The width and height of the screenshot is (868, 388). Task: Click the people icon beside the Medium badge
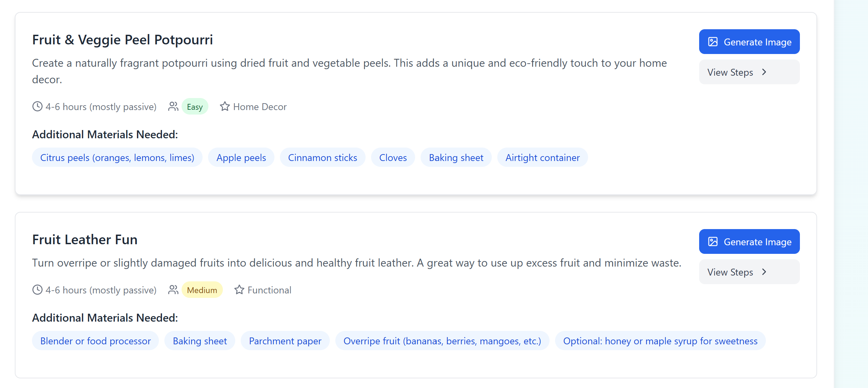[x=173, y=290]
